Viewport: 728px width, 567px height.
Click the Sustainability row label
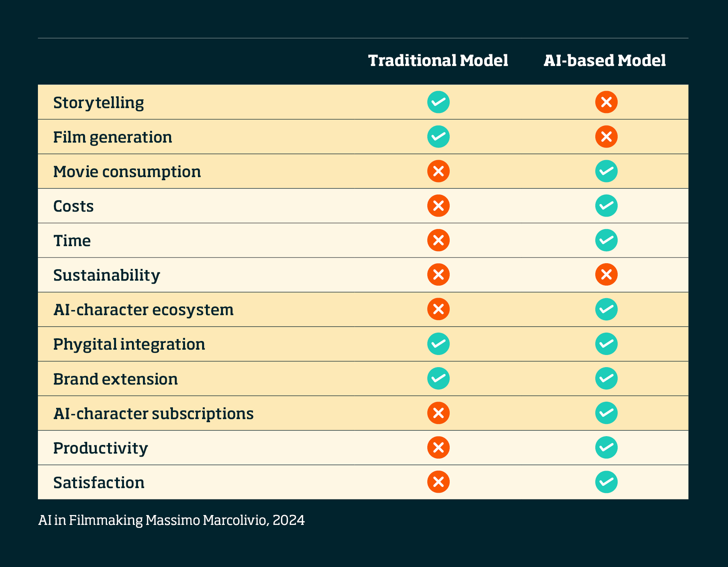[x=107, y=275]
